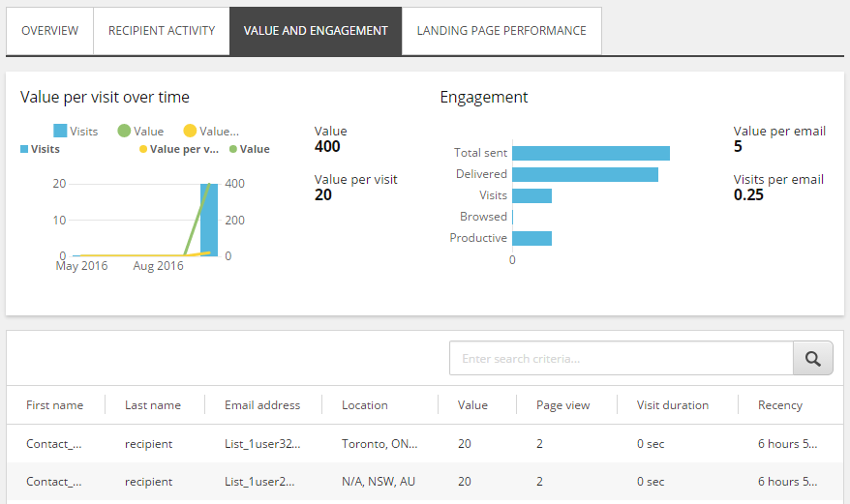Open the Landing Page Performance tab
Viewport: 850px width, 504px height.
coord(501,31)
